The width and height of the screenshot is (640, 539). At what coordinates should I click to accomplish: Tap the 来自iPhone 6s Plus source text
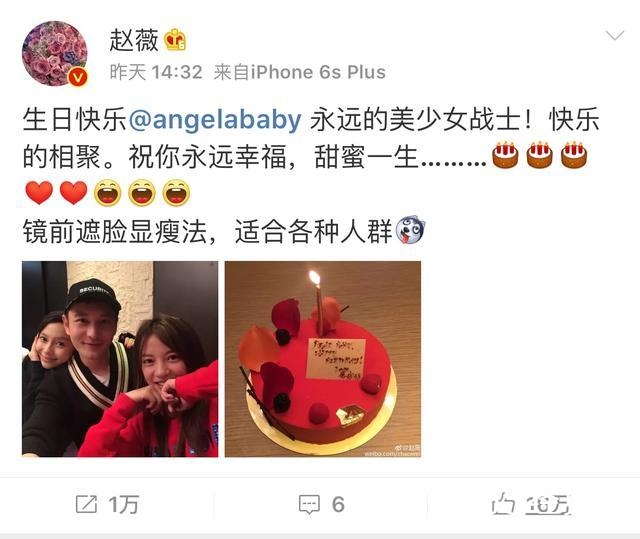pyautogui.click(x=300, y=73)
